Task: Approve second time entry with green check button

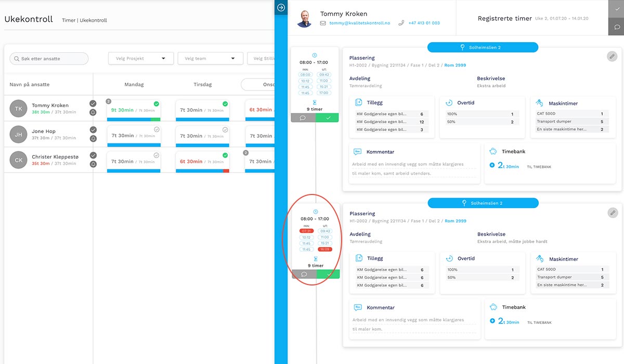Action: 328,274
